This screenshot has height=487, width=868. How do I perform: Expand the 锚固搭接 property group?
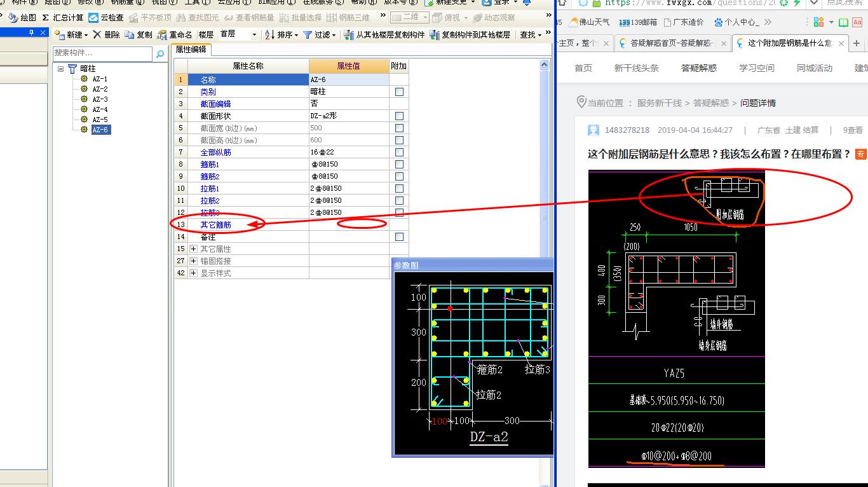point(194,261)
